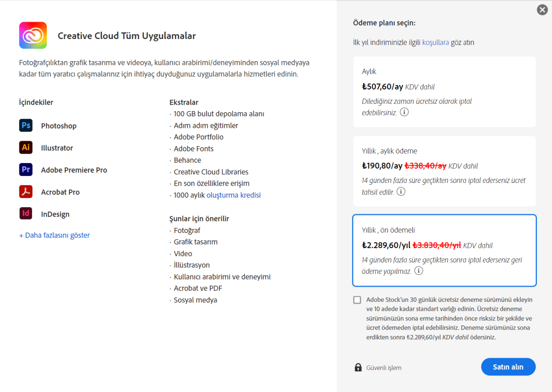Click the Adobe Premiere Pro icon

pos(26,169)
